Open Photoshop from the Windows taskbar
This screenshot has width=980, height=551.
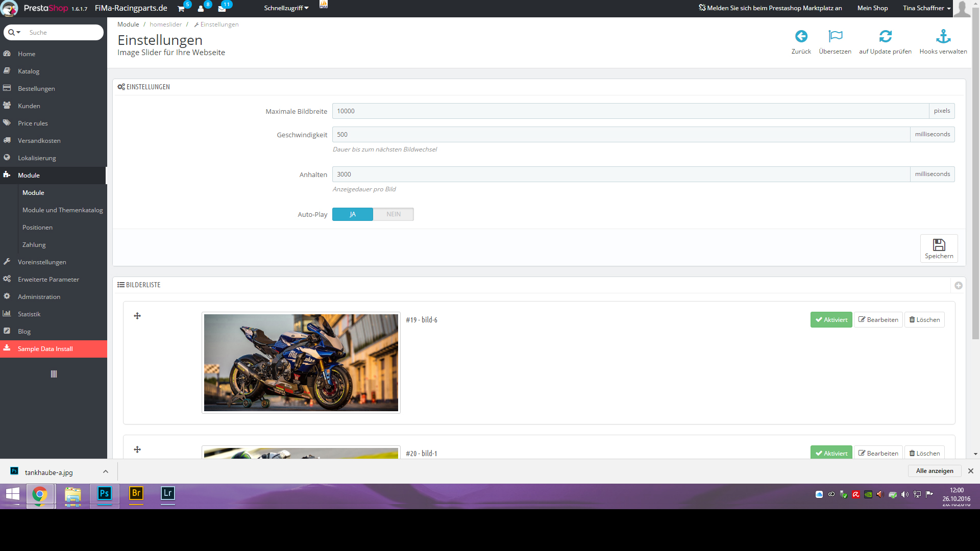click(105, 494)
